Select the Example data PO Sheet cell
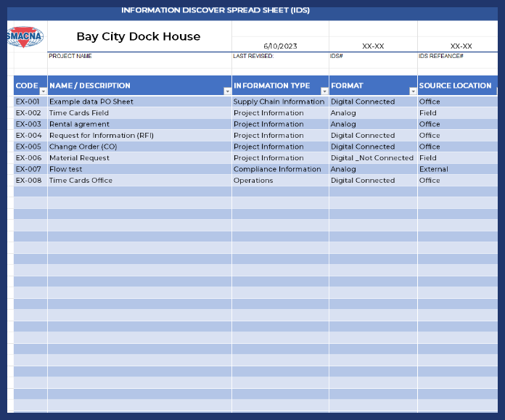Screen dimensions: 505x420 click(x=139, y=102)
